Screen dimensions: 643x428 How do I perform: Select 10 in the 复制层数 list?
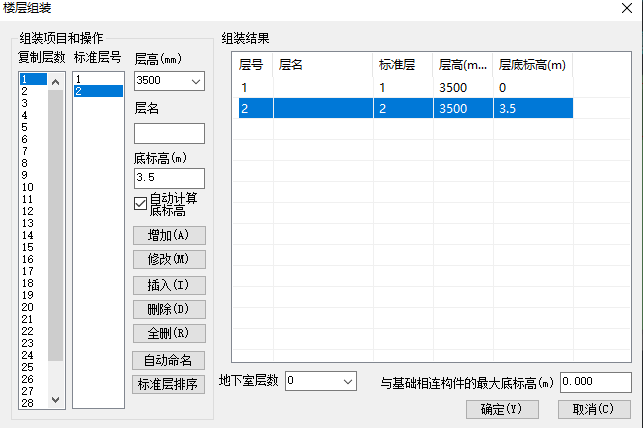click(33, 187)
